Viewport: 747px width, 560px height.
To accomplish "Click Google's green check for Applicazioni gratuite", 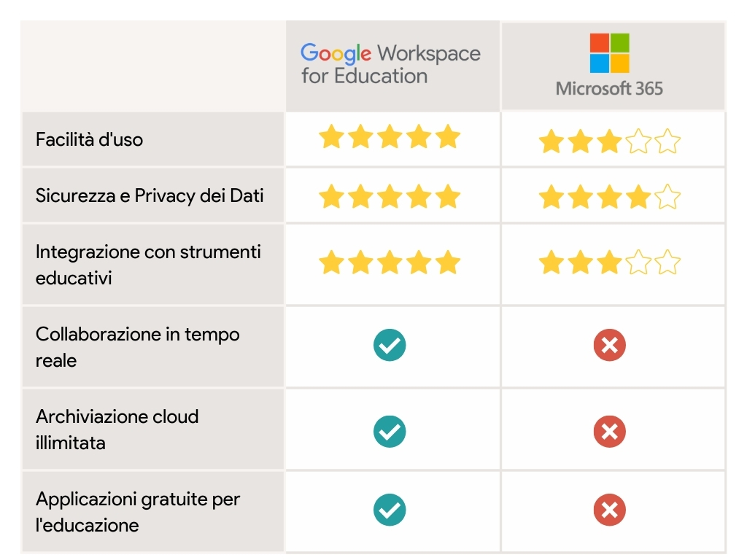I will pos(390,510).
